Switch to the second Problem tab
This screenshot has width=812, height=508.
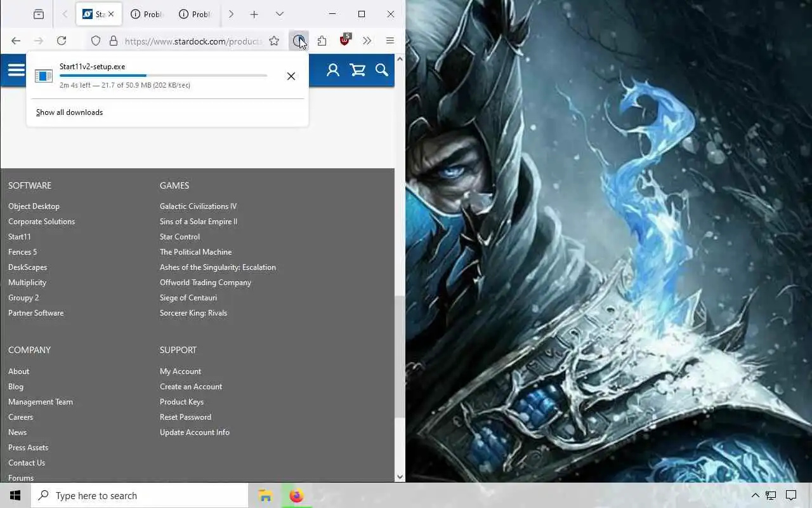(x=147, y=14)
